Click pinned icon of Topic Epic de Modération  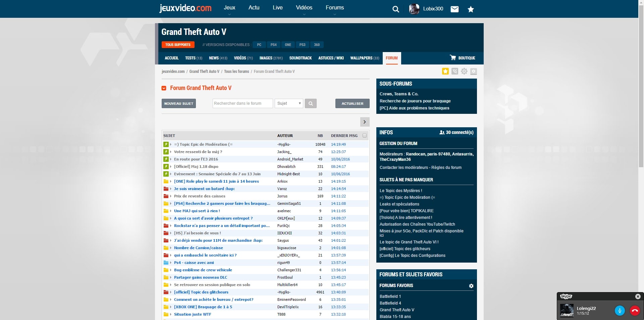(x=166, y=144)
